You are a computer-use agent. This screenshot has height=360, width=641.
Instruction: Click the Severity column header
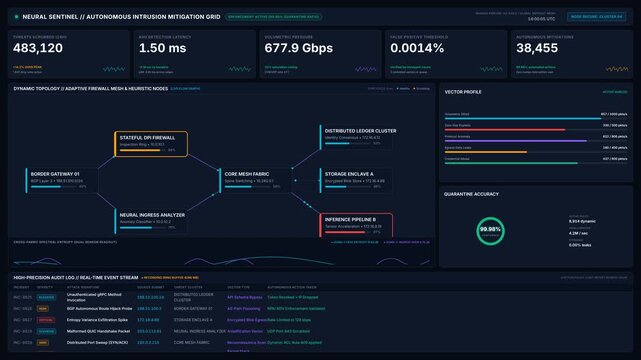[x=45, y=287]
